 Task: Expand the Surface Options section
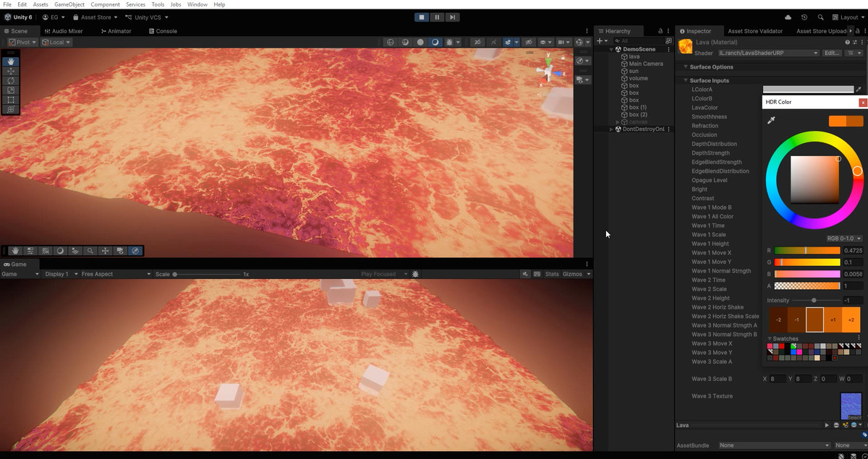pyautogui.click(x=685, y=67)
